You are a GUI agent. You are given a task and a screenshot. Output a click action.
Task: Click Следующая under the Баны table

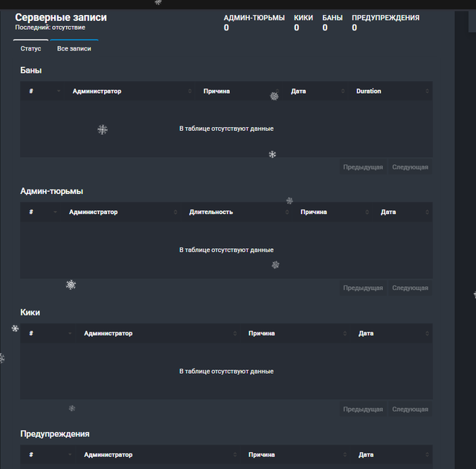(x=410, y=167)
